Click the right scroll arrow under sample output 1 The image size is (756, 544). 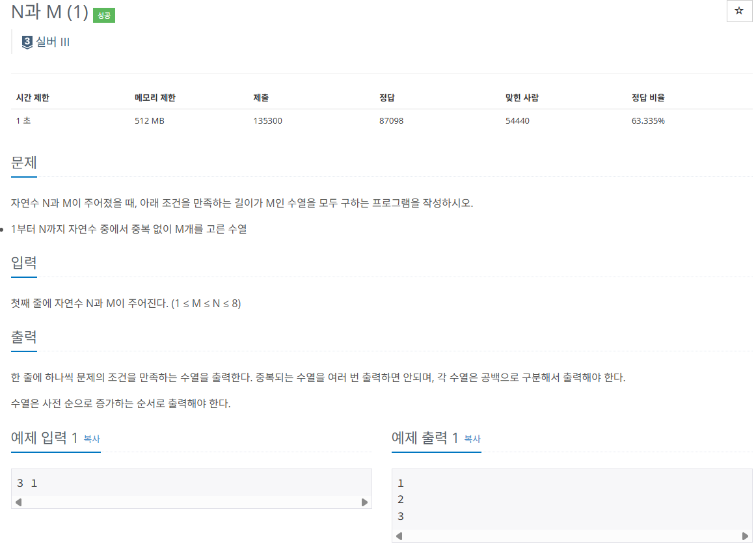click(x=742, y=537)
